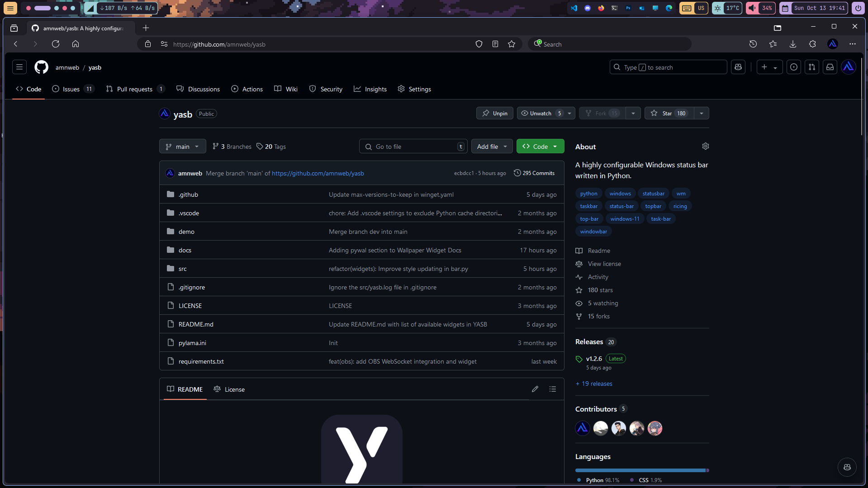Open the GitHub global navigation hamburger menu
The height and width of the screenshot is (488, 868).
pyautogui.click(x=19, y=67)
